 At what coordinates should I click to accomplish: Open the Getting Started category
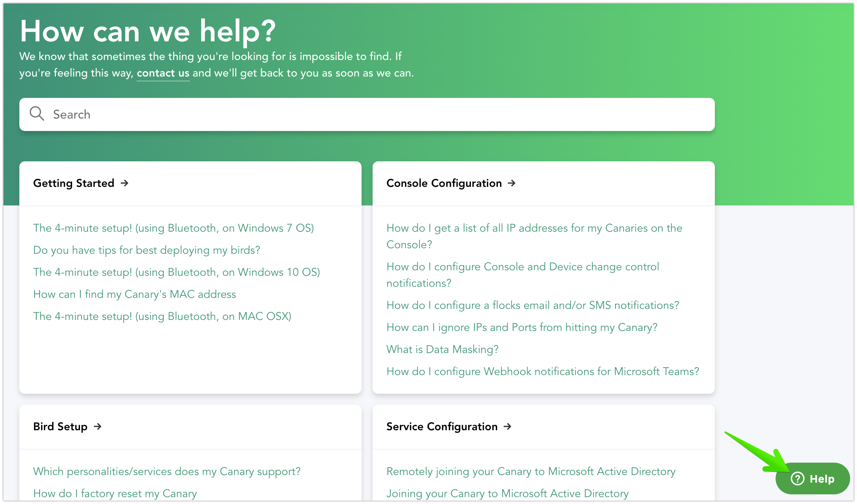pyautogui.click(x=74, y=183)
